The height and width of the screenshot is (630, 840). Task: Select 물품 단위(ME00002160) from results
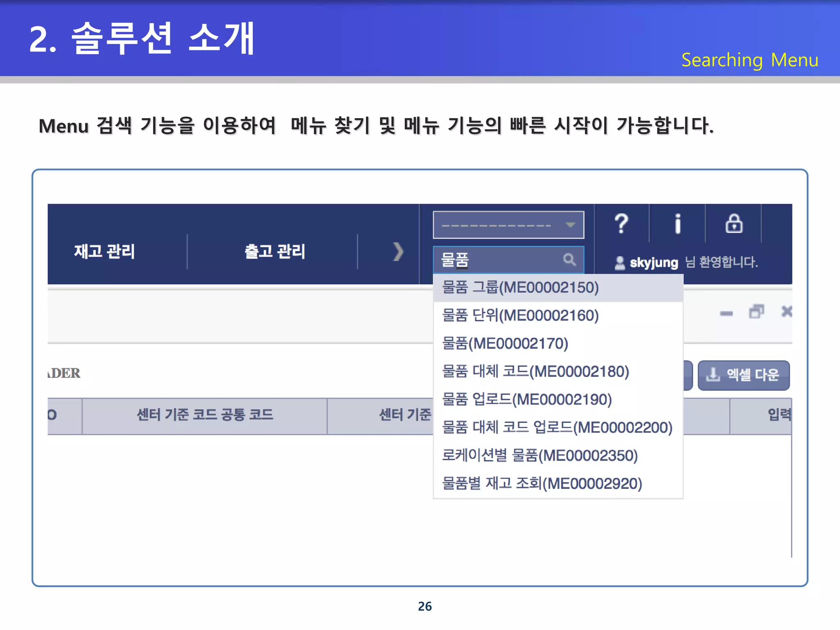click(558, 316)
